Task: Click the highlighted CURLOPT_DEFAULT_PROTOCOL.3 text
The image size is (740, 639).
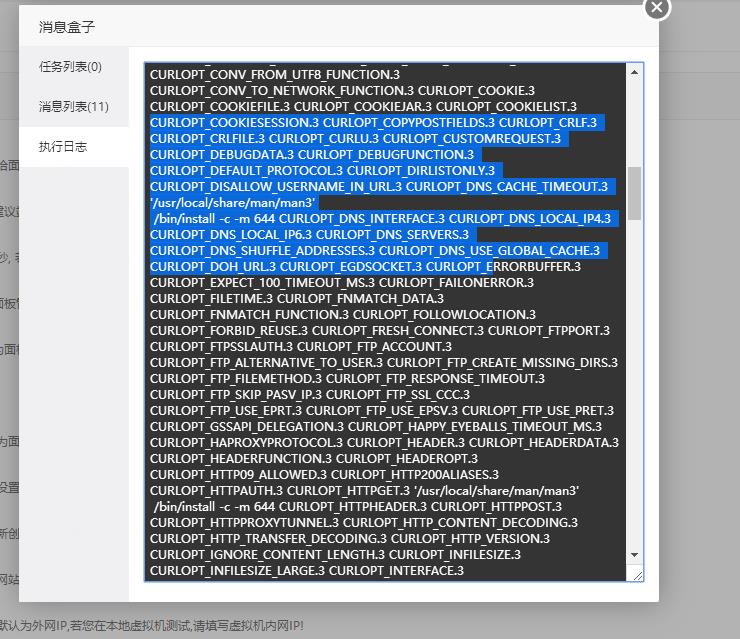Action: click(x=246, y=171)
